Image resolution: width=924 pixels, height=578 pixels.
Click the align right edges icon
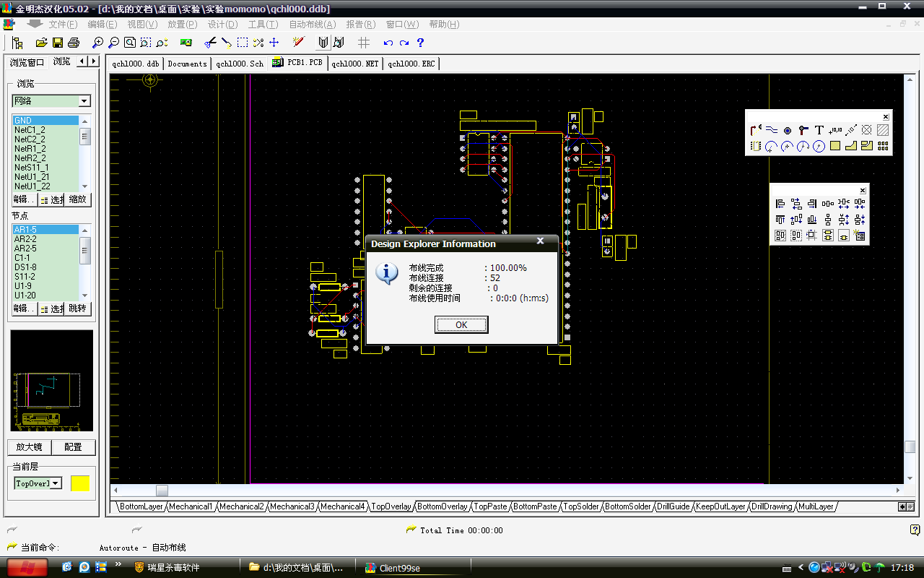click(x=812, y=204)
